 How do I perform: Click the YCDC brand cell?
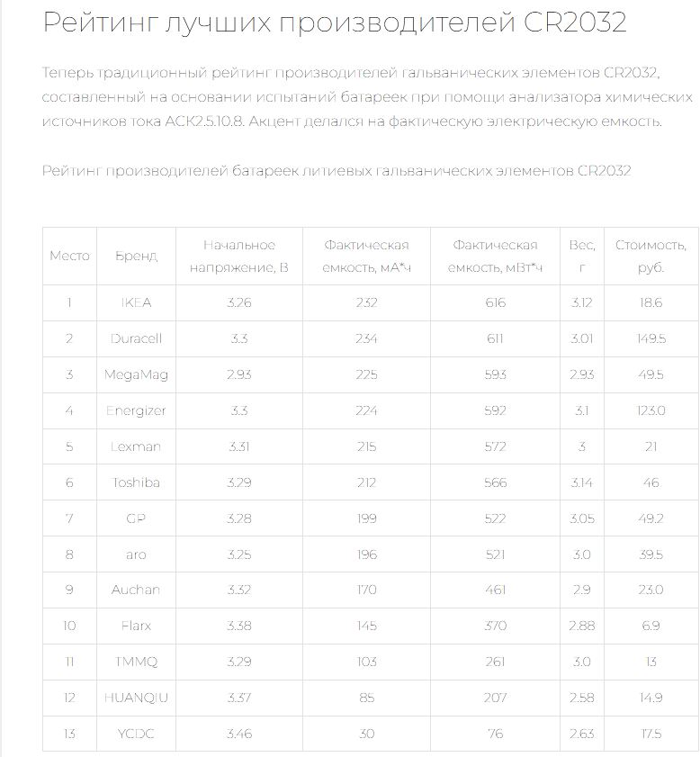pyautogui.click(x=136, y=734)
